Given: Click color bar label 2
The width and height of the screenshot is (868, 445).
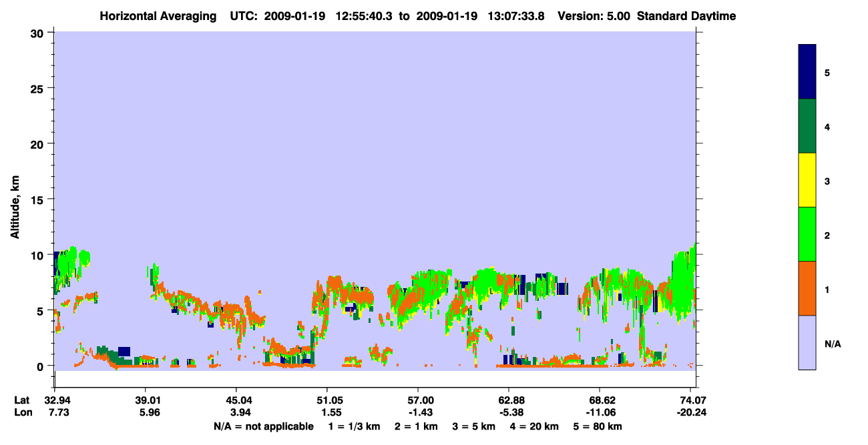Looking at the screenshot, I should 827,234.
